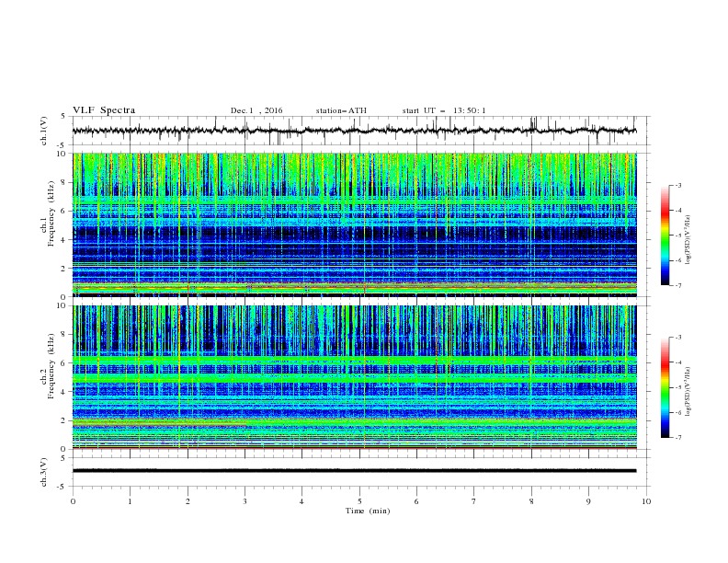
Task: Click the ch.2 PSD color scale bar
Action: click(x=665, y=387)
